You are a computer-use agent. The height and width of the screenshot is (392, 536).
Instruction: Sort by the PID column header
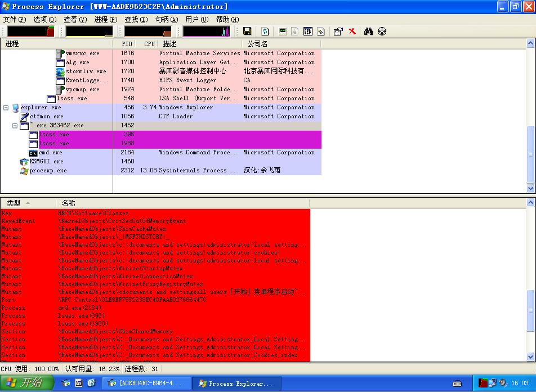coord(124,44)
